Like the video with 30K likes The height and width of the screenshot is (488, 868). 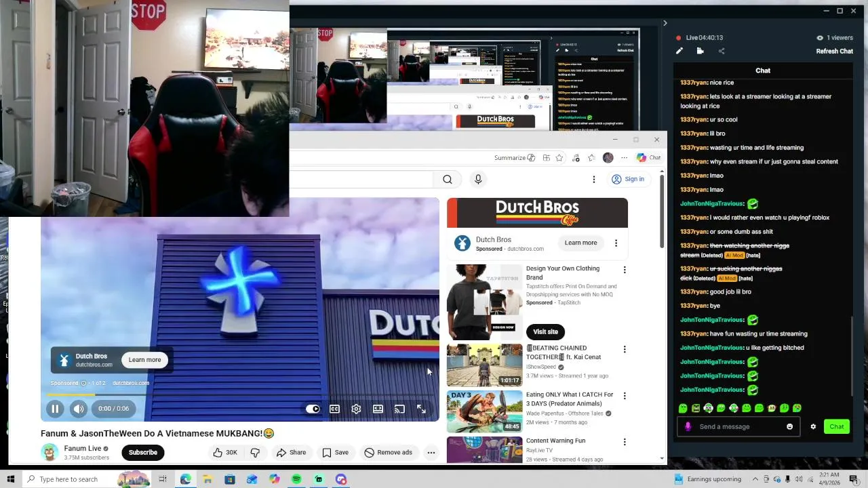(224, 452)
